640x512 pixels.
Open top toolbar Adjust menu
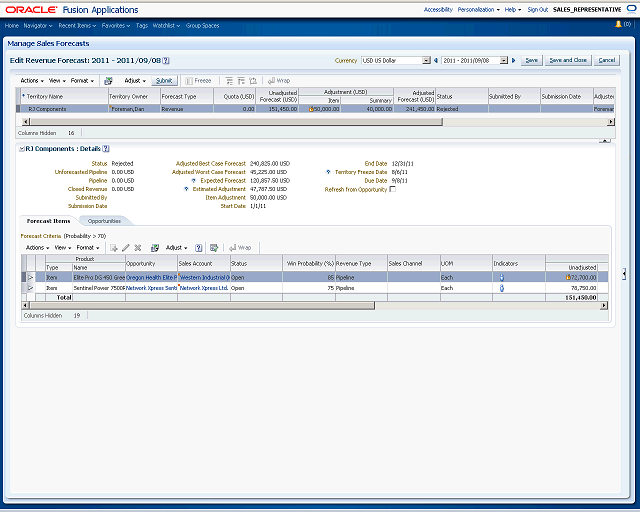coord(135,81)
